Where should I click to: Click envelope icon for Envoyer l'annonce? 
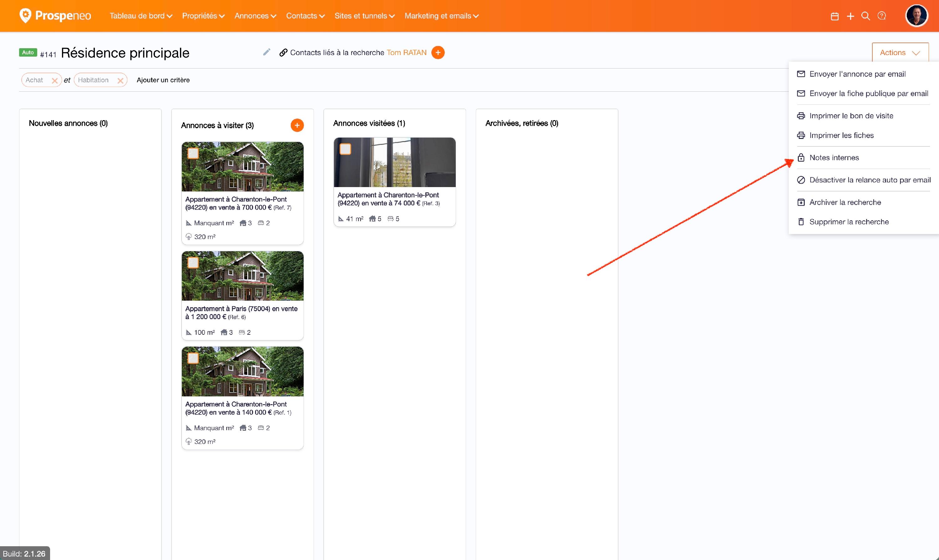[801, 74]
